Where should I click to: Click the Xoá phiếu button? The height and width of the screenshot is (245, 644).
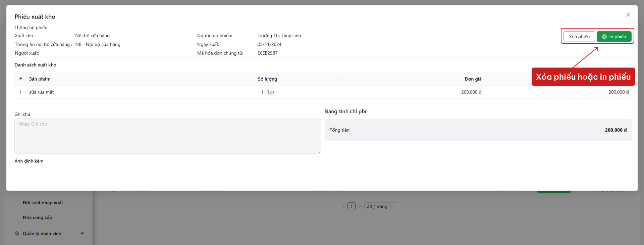point(579,37)
